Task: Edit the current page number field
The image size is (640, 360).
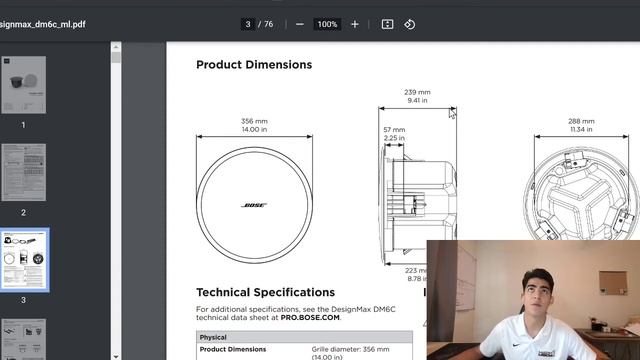Action: click(248, 24)
